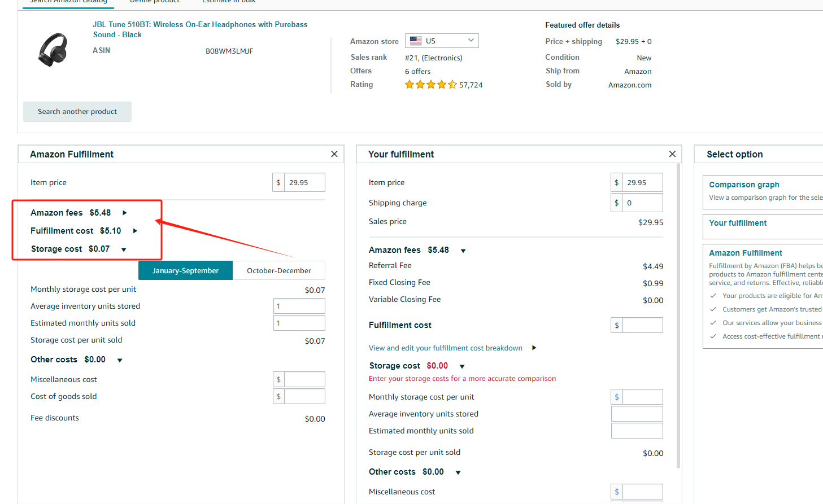Screen dimensions: 823x504
Task: Click the 57,724 ratings count
Action: tap(471, 85)
